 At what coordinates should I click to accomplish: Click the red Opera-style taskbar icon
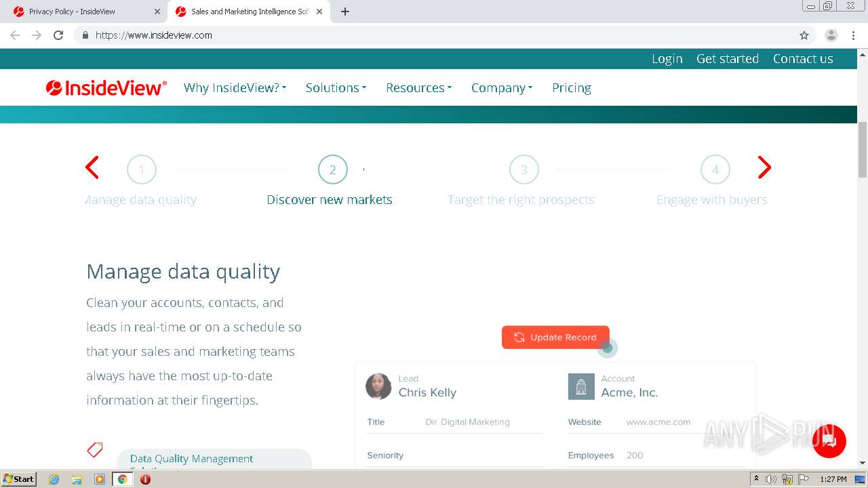(145, 479)
